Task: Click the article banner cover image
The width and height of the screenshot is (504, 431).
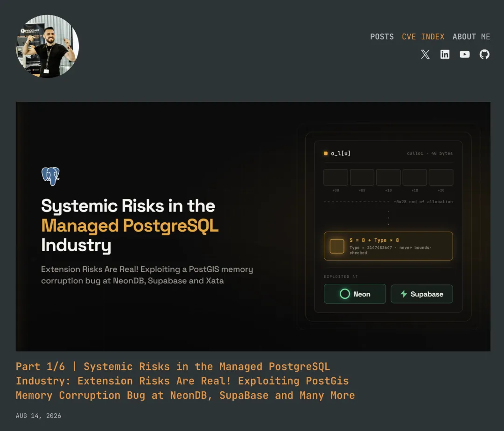Action: [253, 226]
